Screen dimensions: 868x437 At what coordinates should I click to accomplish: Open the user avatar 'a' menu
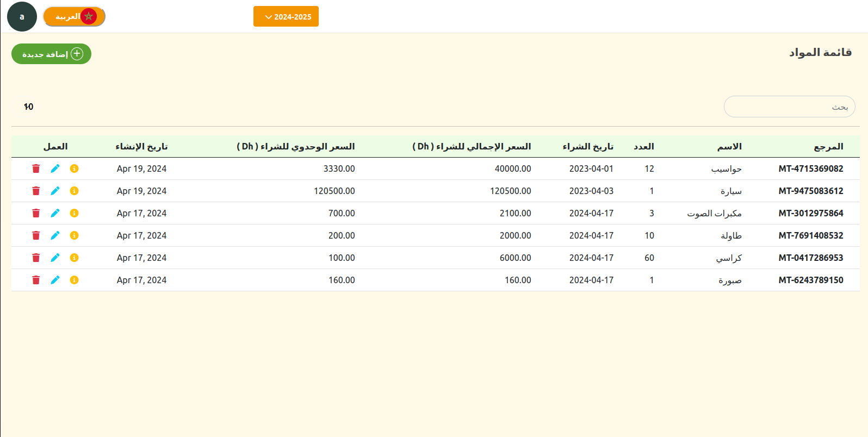pos(22,16)
